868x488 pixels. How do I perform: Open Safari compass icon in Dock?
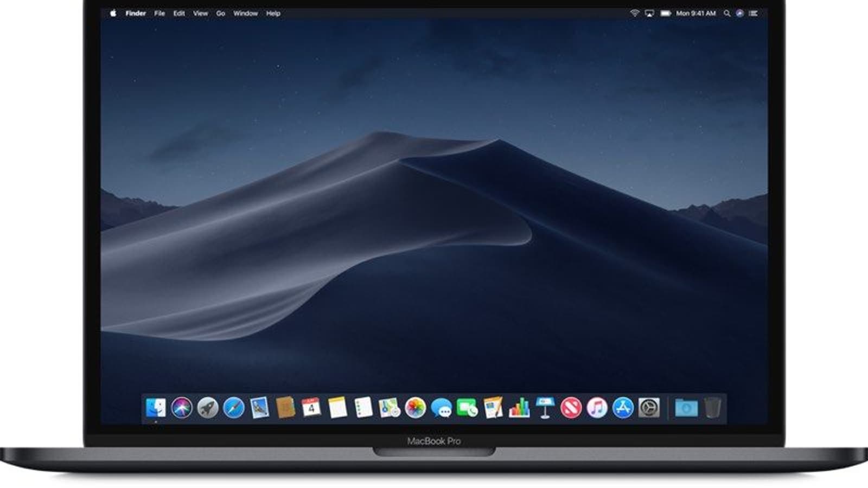[x=234, y=408]
